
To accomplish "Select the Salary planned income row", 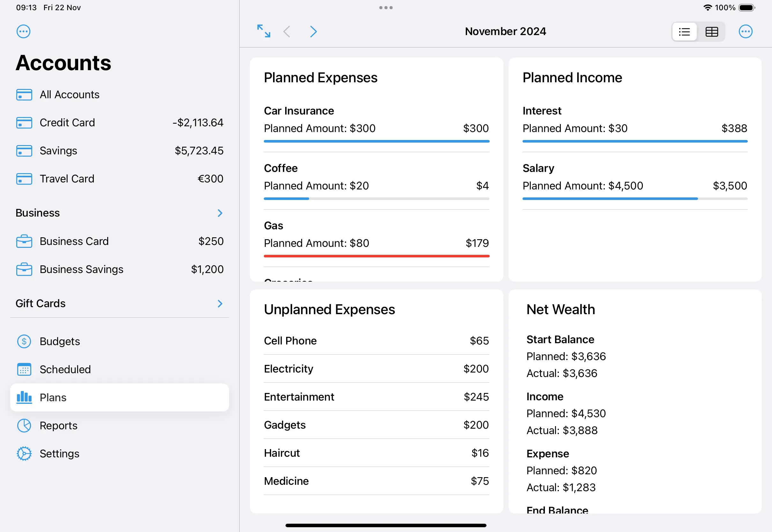I will (635, 180).
